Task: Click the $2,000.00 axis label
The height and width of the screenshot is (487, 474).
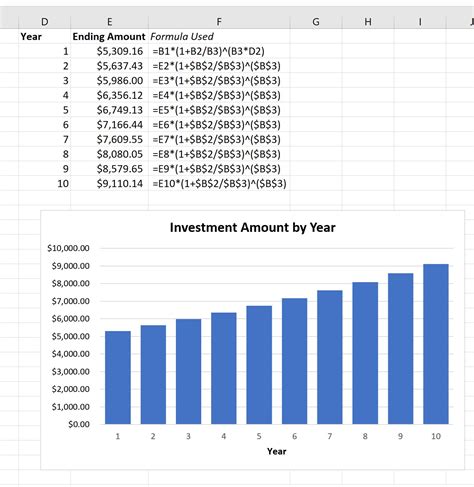Action: pos(70,389)
